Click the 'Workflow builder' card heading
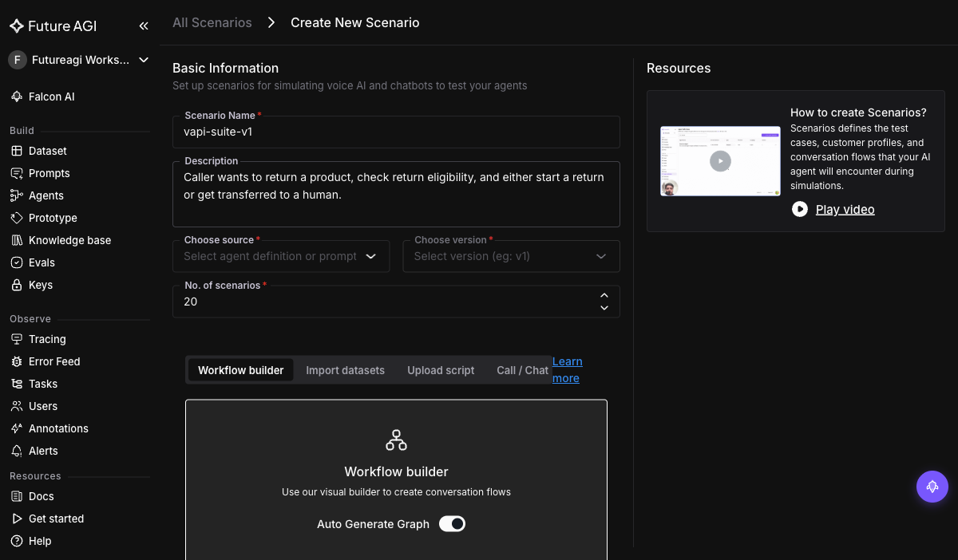The image size is (958, 560). point(396,471)
